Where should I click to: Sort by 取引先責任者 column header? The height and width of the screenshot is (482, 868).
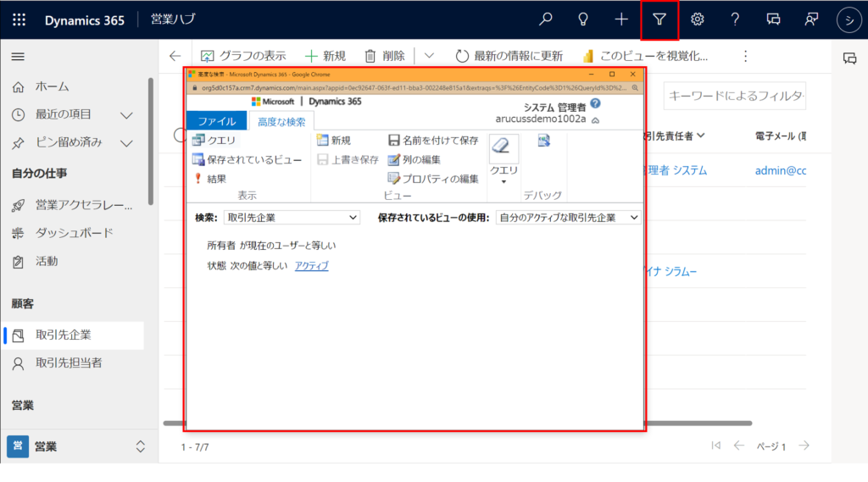coord(674,136)
